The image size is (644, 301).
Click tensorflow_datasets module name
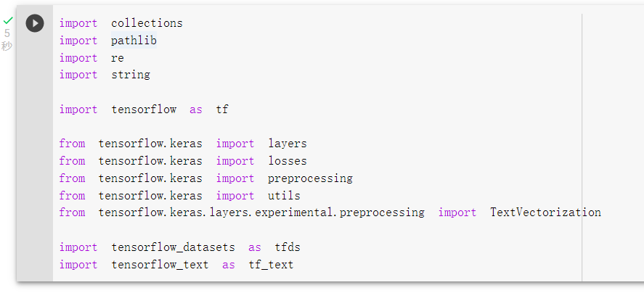174,247
